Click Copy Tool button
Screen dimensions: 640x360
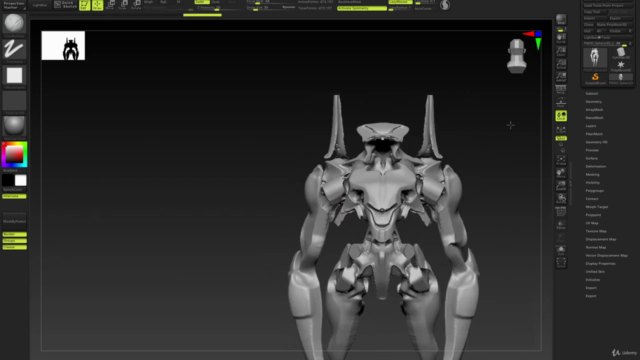click(595, 12)
